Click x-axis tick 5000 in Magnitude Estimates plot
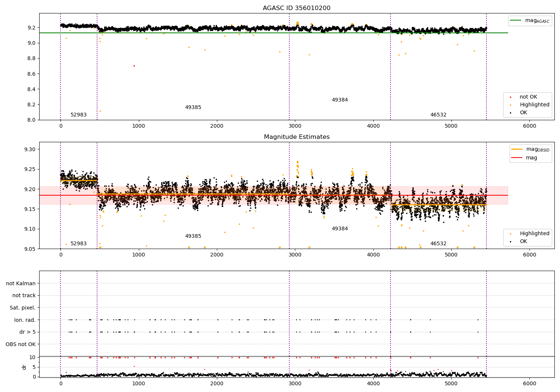This screenshot has height=392, width=560. [451, 255]
